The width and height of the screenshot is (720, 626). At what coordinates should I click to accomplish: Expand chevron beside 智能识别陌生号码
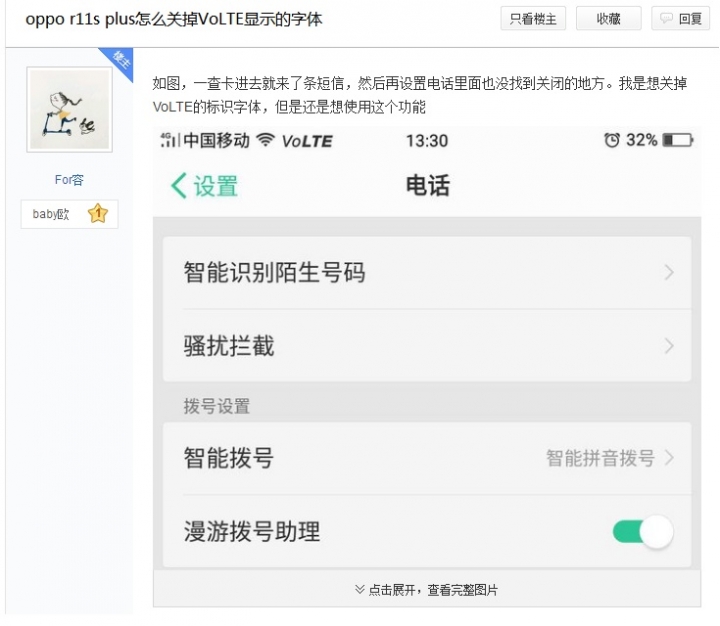[x=669, y=273]
